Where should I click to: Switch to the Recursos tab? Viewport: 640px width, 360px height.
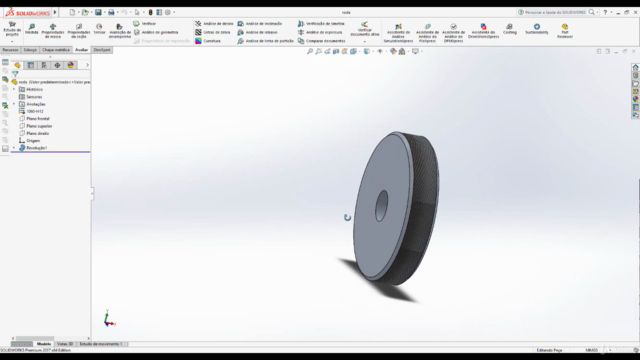click(x=10, y=50)
